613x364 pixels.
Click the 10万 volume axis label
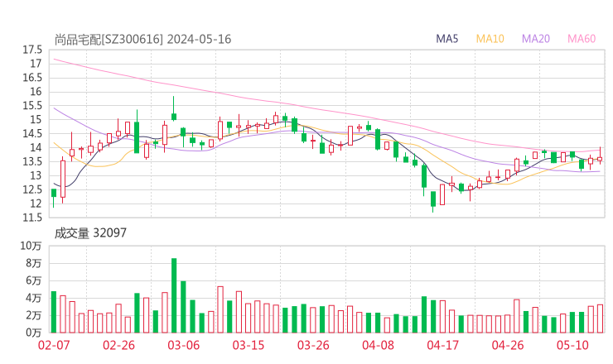pyautogui.click(x=31, y=246)
